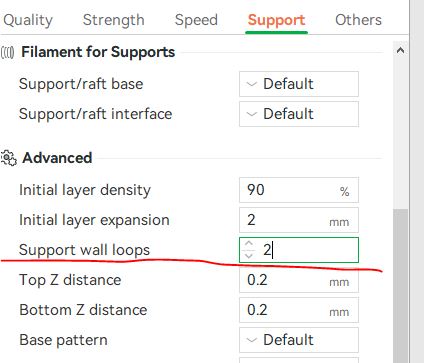Click the Advanced section gear icon
424x363 pixels.
click(x=8, y=158)
